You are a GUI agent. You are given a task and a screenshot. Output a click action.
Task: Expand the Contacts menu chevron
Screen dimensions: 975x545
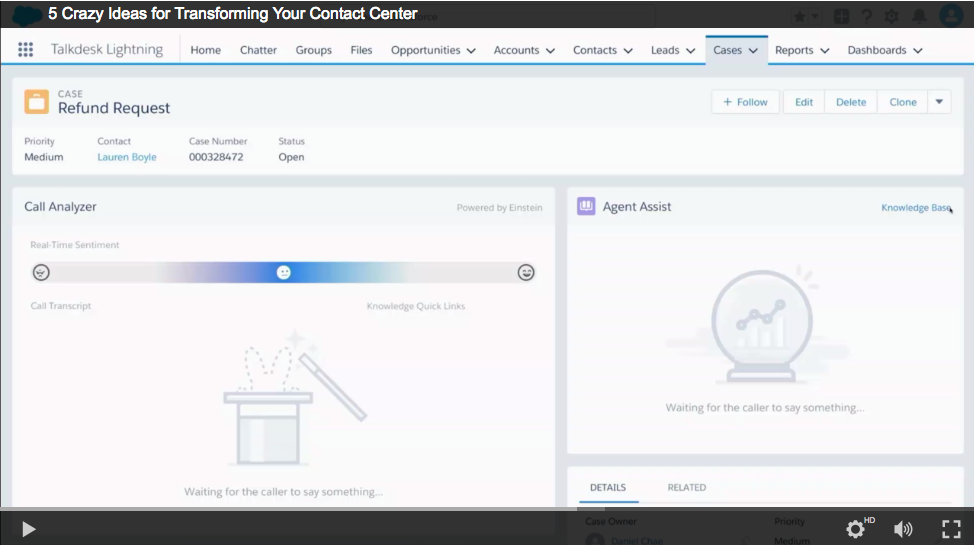628,50
